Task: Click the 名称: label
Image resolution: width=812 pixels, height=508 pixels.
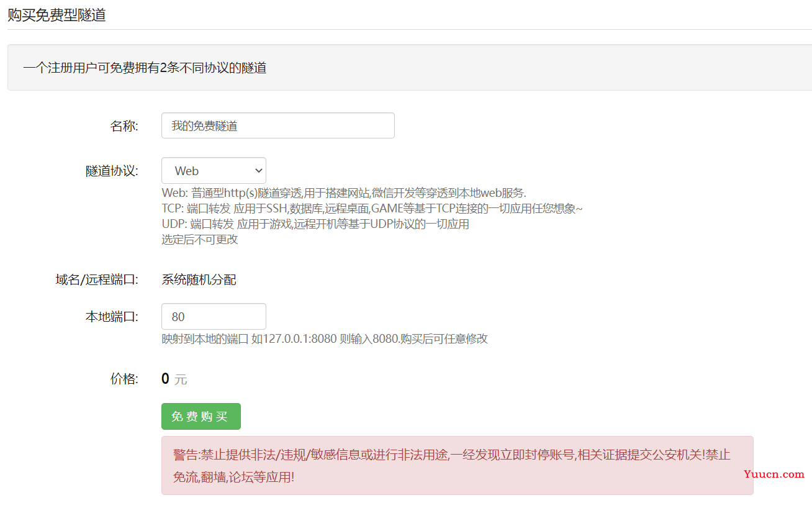Action: (124, 126)
